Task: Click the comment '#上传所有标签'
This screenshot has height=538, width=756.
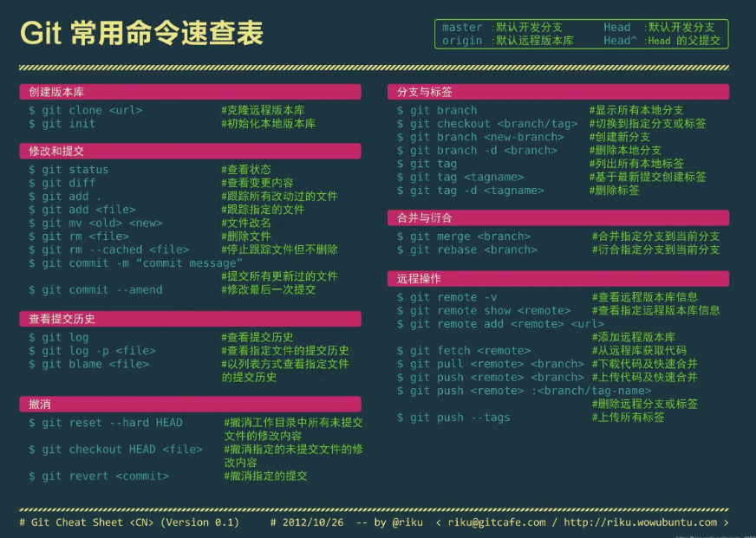Action: (x=628, y=418)
